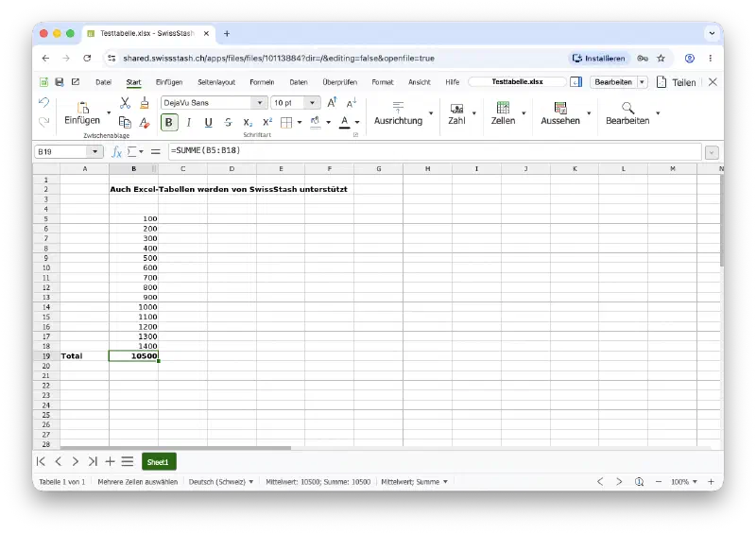The width and height of the screenshot is (756, 534).
Task: Add a new sheet with plus icon
Action: 110,461
